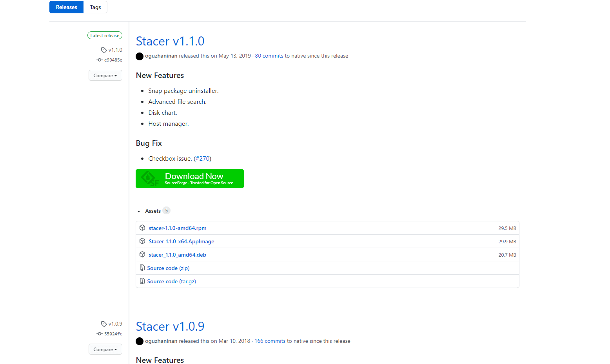This screenshot has height=364, width=610.
Task: Open the Tags tab
Action: [x=95, y=7]
